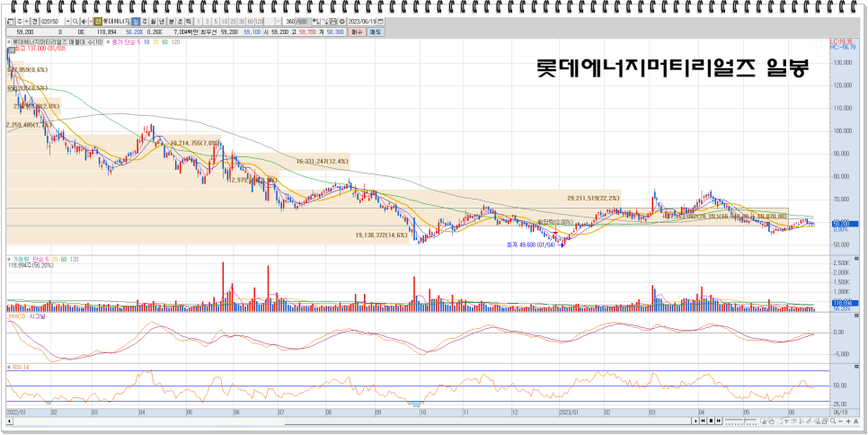Select the 틱 (tick) period button
868x435 pixels.
(x=188, y=21)
